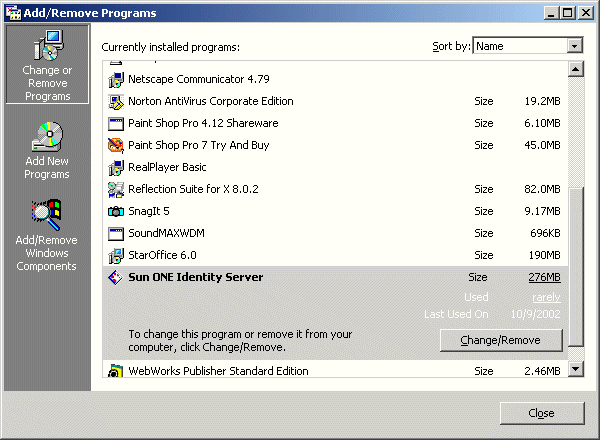Screen dimensions: 600x440
Task: Open Add/Remove Windows Components
Action: click(46, 235)
